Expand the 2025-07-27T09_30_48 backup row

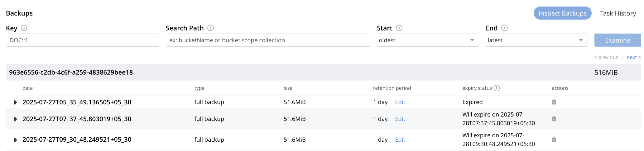tap(16, 140)
